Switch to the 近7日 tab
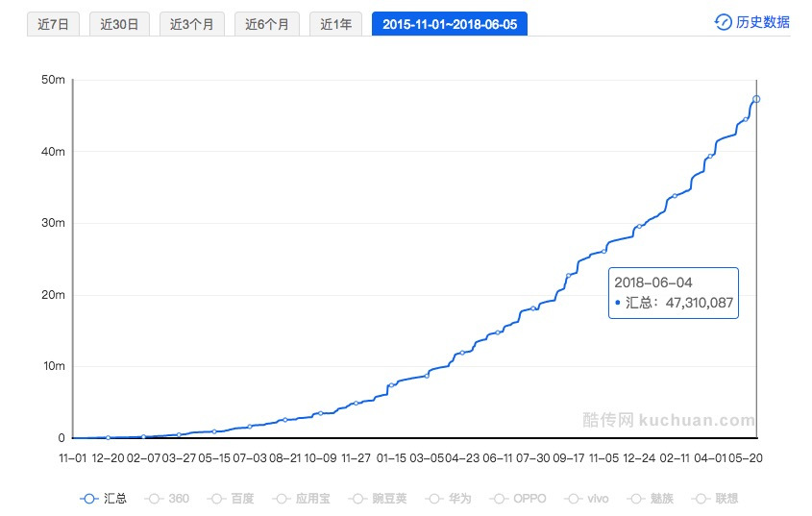Image resolution: width=812 pixels, height=516 pixels. point(53,24)
